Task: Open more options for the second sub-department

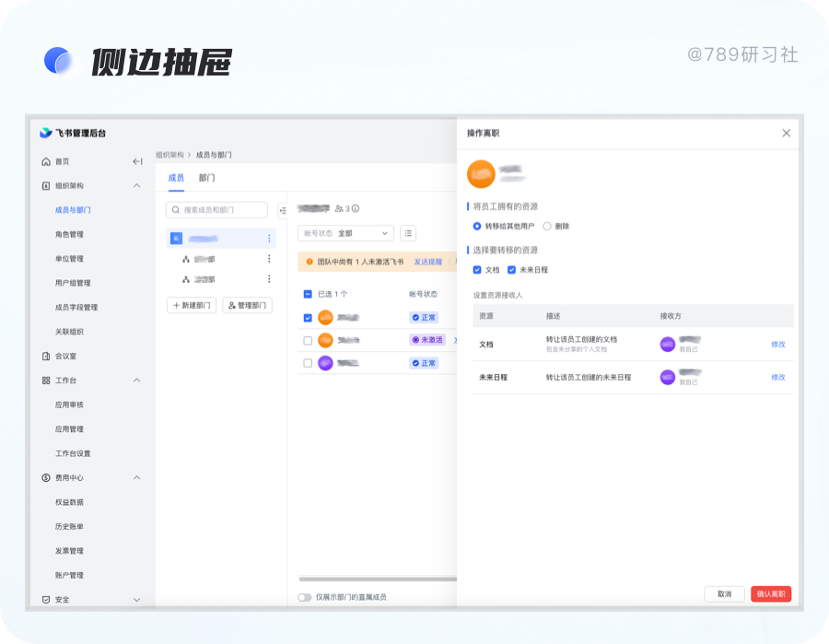Action: coord(269,278)
